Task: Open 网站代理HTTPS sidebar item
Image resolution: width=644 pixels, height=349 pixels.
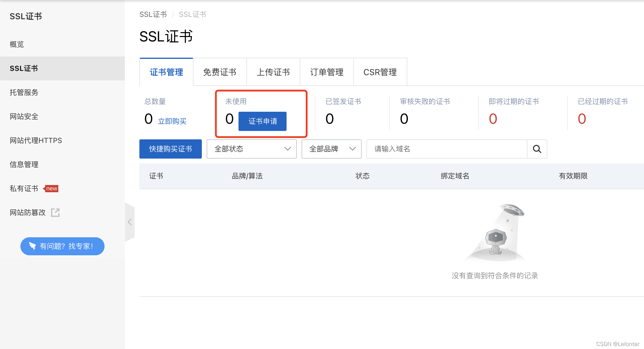Action: (x=36, y=141)
